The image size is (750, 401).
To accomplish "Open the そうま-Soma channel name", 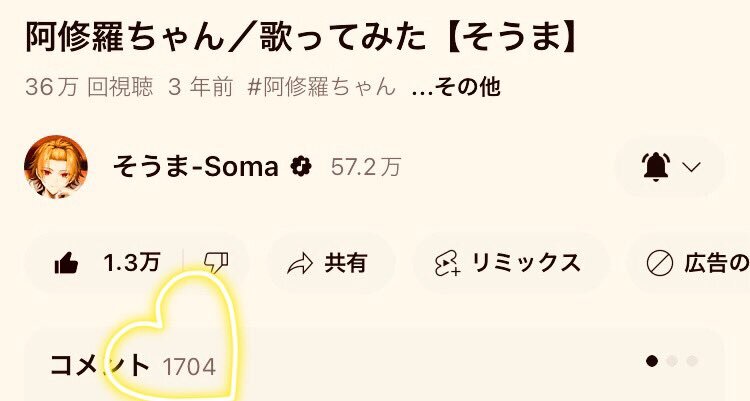I will tap(196, 167).
